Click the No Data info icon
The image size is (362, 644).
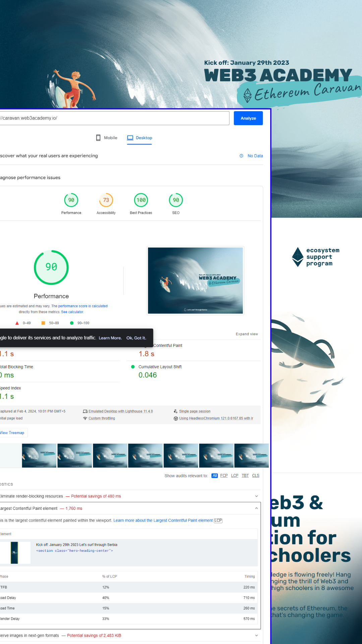coord(241,156)
